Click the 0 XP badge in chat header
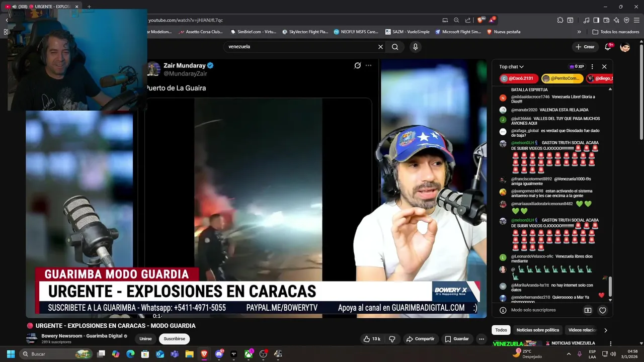 pos(576,66)
